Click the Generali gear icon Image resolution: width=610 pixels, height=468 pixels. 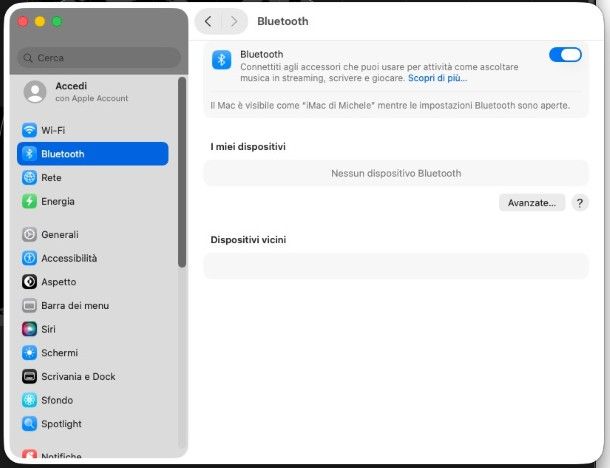click(29, 234)
